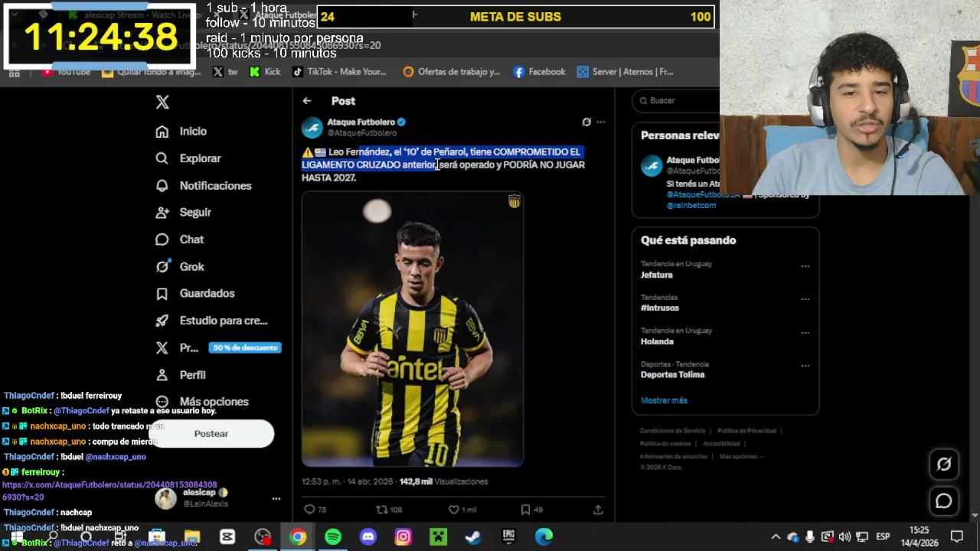Open the #Intrusos trend

tap(660, 308)
